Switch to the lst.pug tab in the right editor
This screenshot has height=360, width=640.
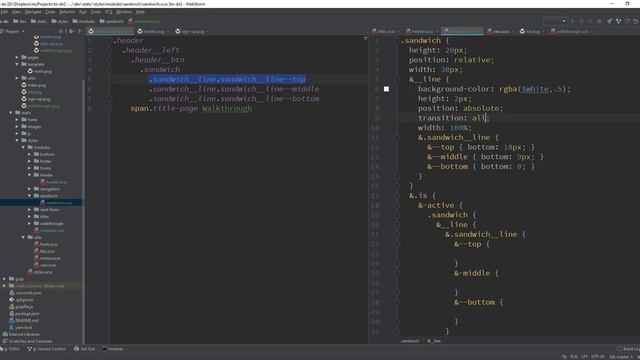tap(532, 31)
